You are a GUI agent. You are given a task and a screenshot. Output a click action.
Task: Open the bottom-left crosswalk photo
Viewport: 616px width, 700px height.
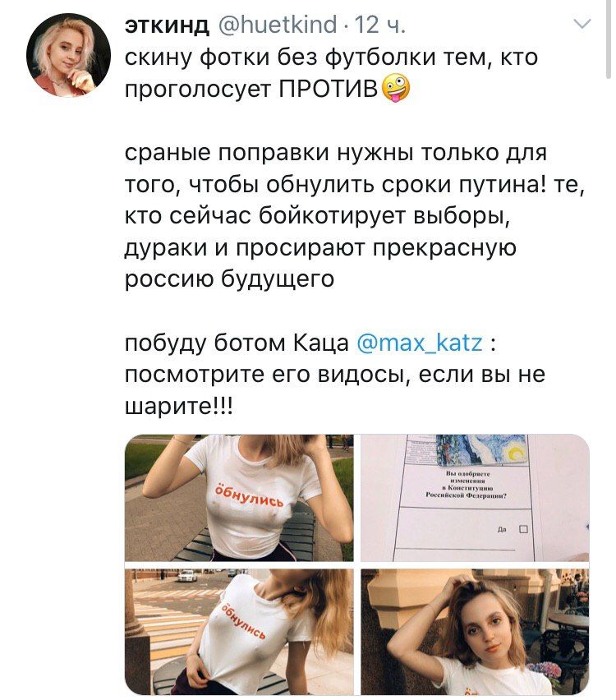(239, 631)
